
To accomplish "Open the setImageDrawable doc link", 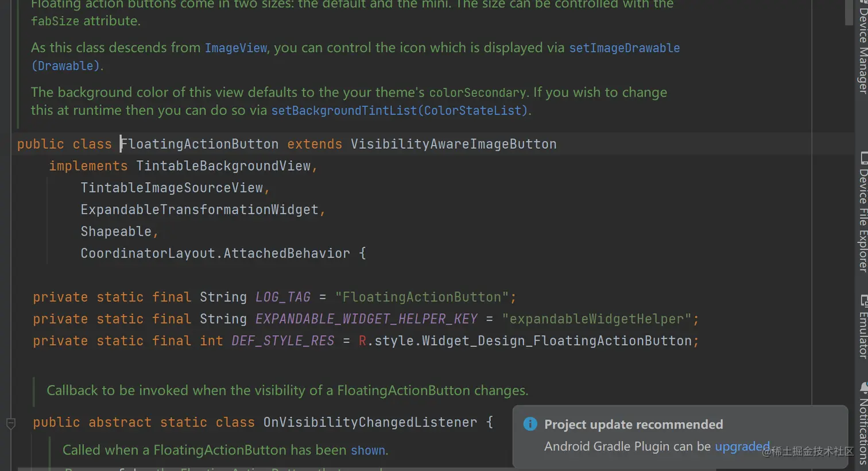I will tap(625, 48).
